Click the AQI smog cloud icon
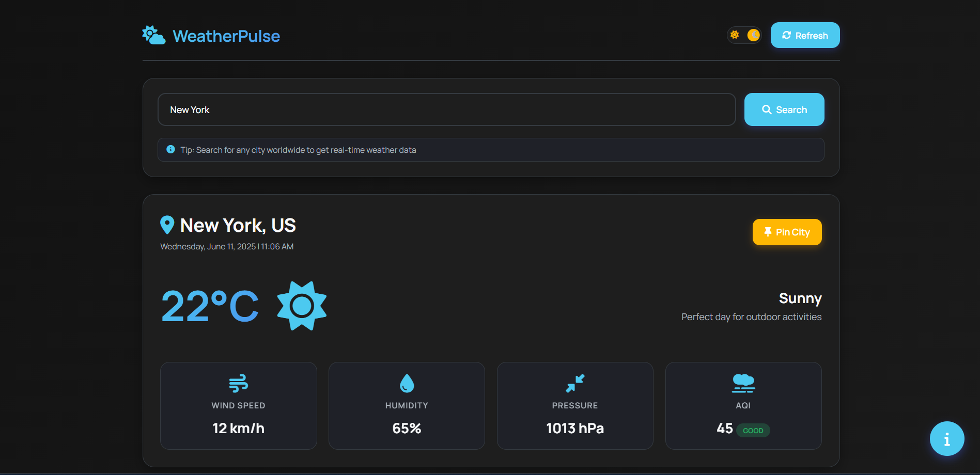 743,383
